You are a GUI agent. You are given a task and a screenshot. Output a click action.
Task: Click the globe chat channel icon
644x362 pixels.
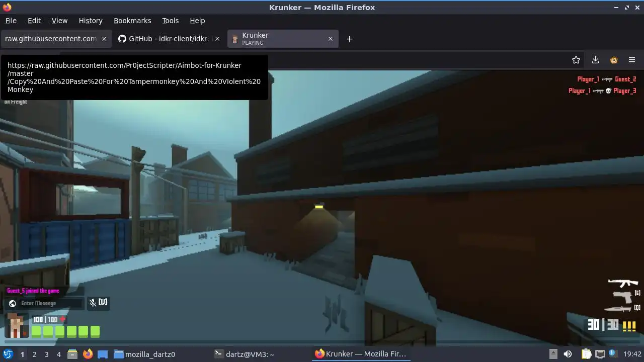click(13, 303)
